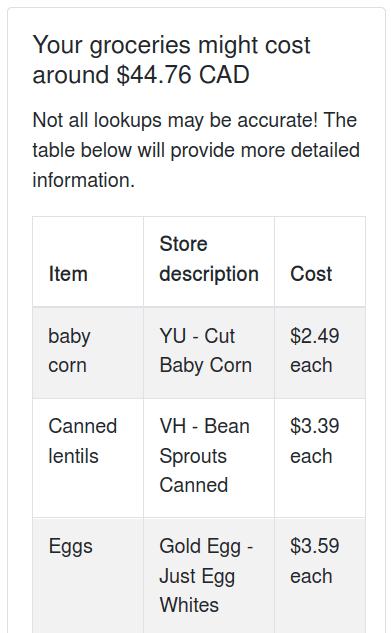Click the $3.39 each cost cell

click(x=320, y=458)
